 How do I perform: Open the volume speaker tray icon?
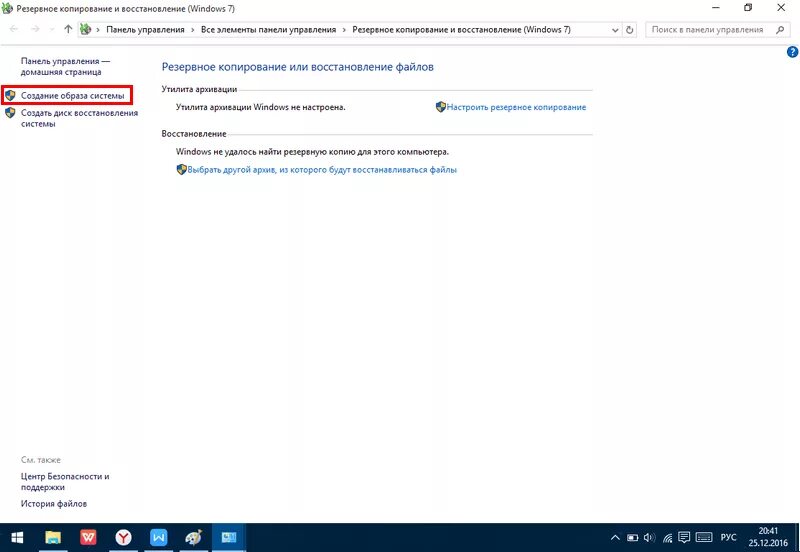tap(649, 538)
